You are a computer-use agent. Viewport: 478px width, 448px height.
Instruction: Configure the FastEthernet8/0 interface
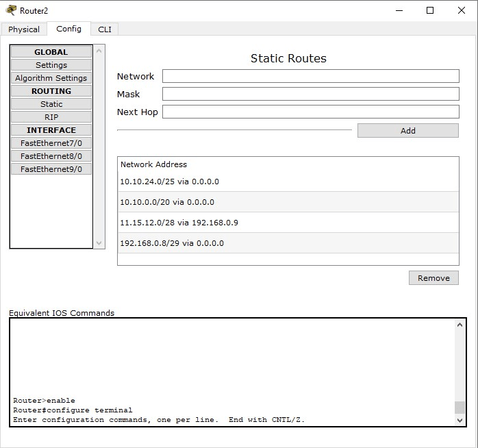tap(51, 156)
